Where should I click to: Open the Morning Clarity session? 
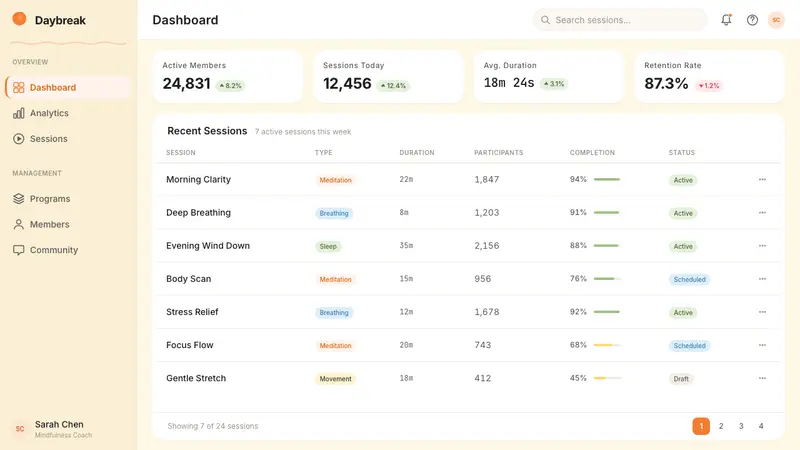click(x=198, y=180)
